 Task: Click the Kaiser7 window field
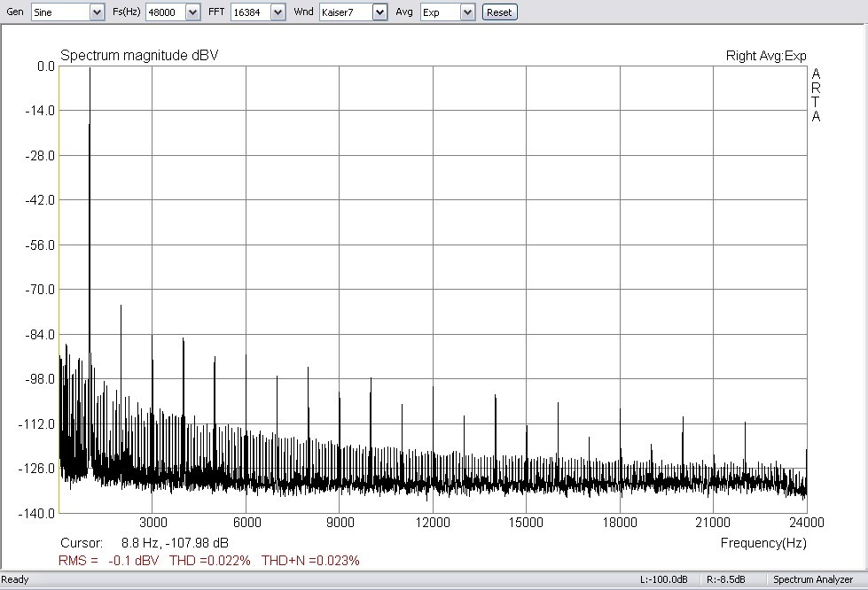pos(347,12)
